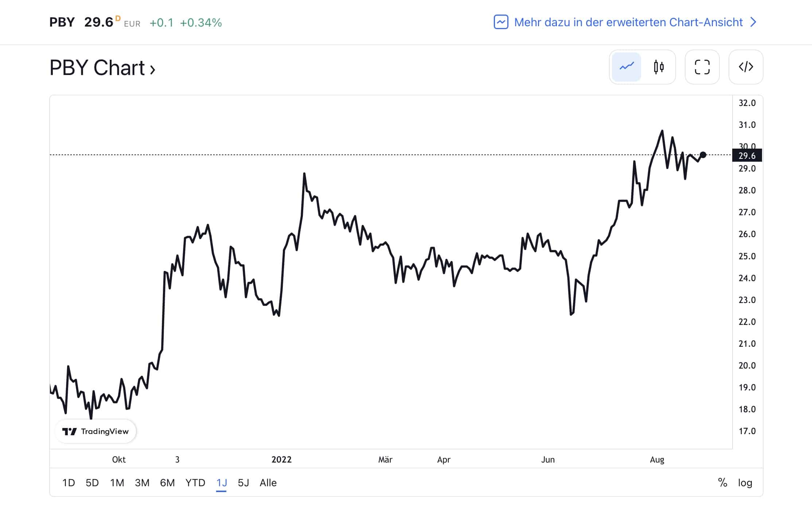Toggle percentage scale mode
Screen dimensions: 812x507
click(x=722, y=483)
